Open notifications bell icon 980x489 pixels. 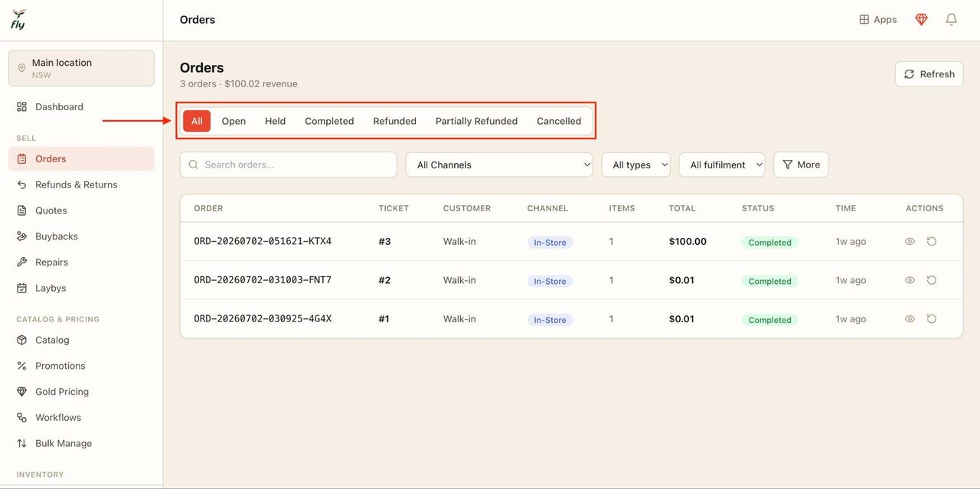[x=951, y=20]
